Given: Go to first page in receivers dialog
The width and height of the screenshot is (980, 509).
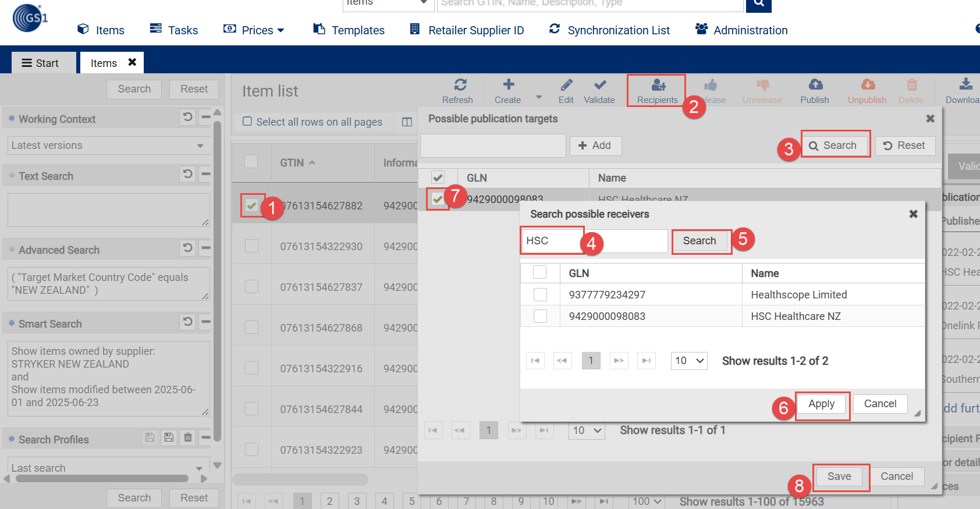Looking at the screenshot, I should 535,361.
